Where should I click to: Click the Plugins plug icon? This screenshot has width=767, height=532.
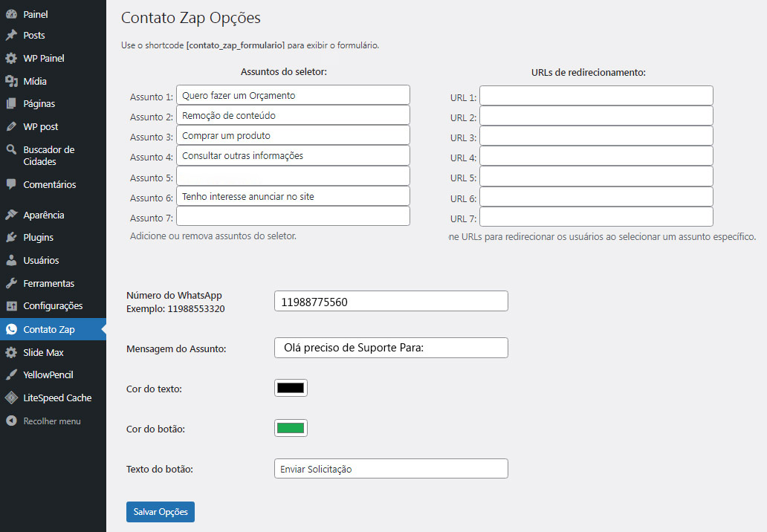tap(11, 237)
